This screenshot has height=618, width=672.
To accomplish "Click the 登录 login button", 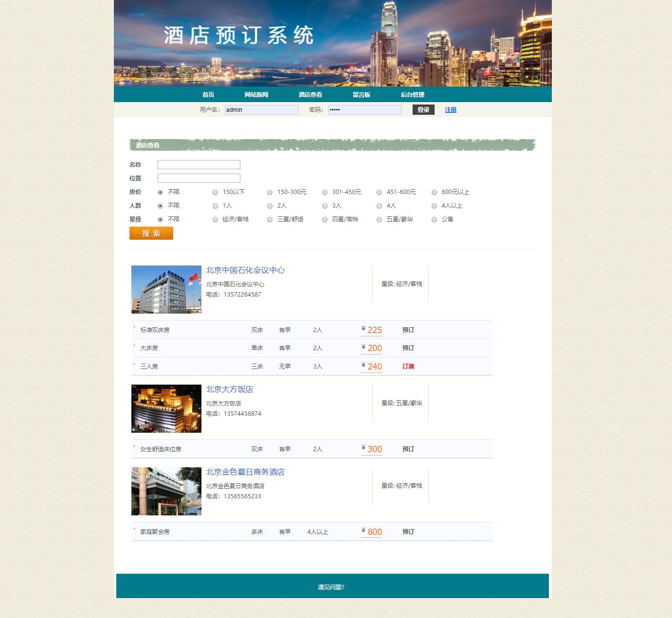I will 423,109.
